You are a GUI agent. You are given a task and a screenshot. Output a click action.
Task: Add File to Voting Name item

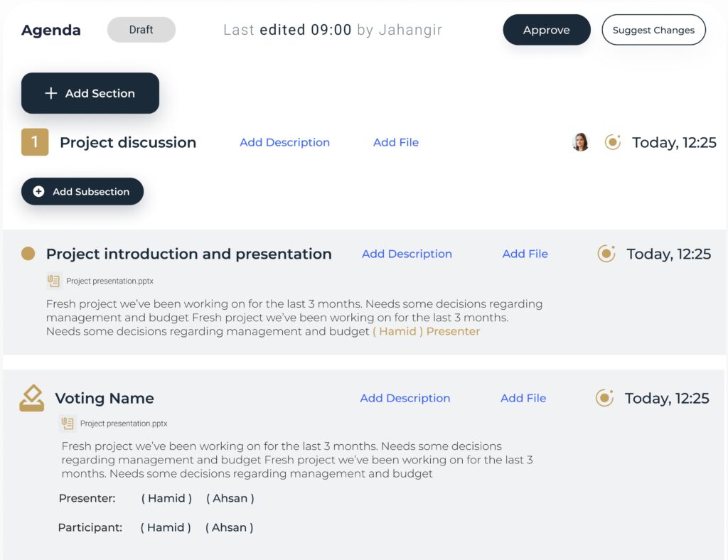[523, 398]
